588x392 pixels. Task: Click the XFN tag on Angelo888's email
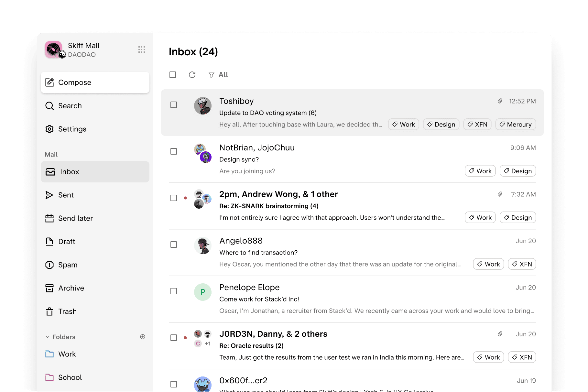(x=522, y=264)
